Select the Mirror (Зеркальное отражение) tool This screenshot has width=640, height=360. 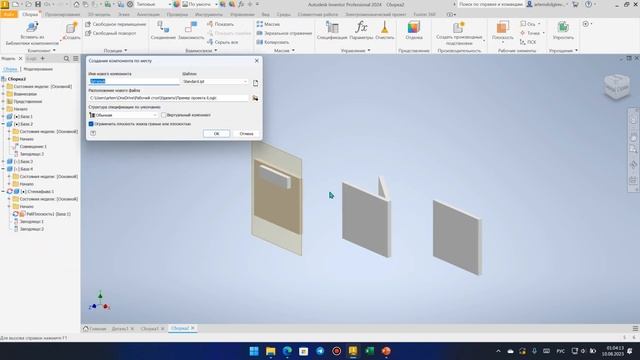[x=284, y=33]
